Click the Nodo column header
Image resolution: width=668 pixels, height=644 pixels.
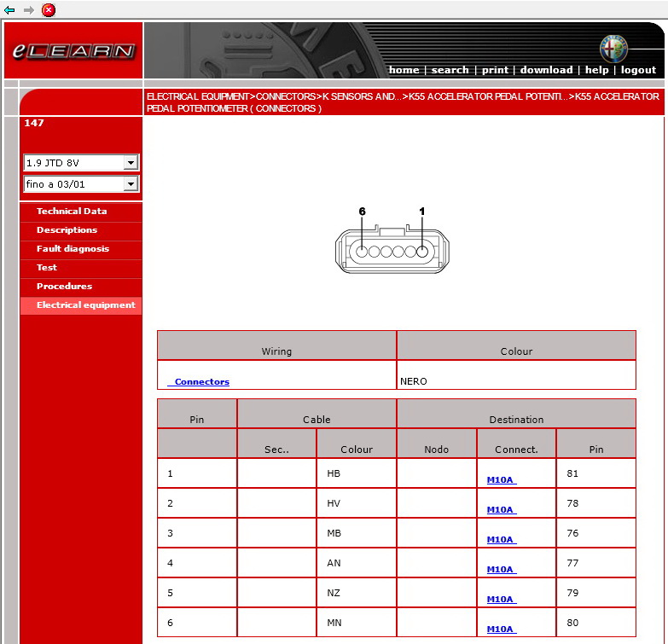click(436, 444)
